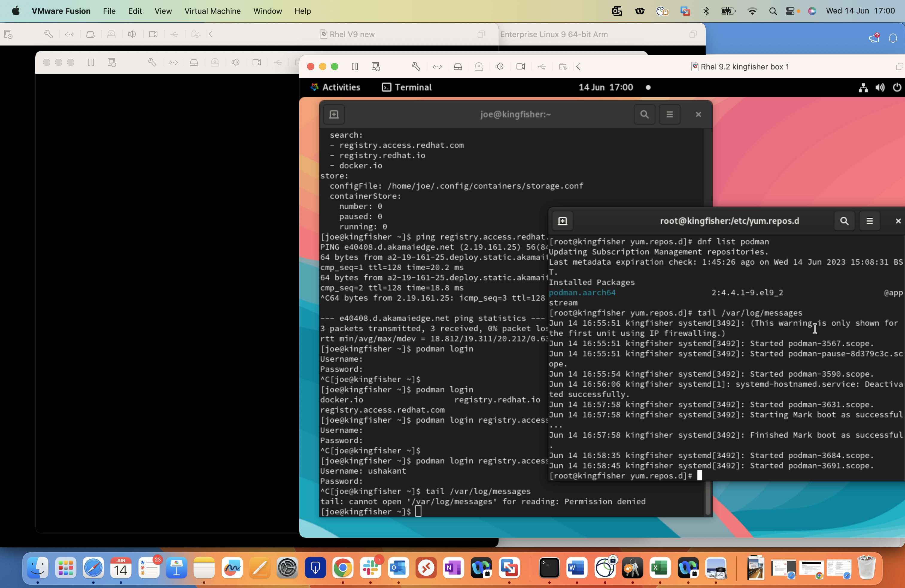Open macOS Control Center toggles

tap(790, 11)
